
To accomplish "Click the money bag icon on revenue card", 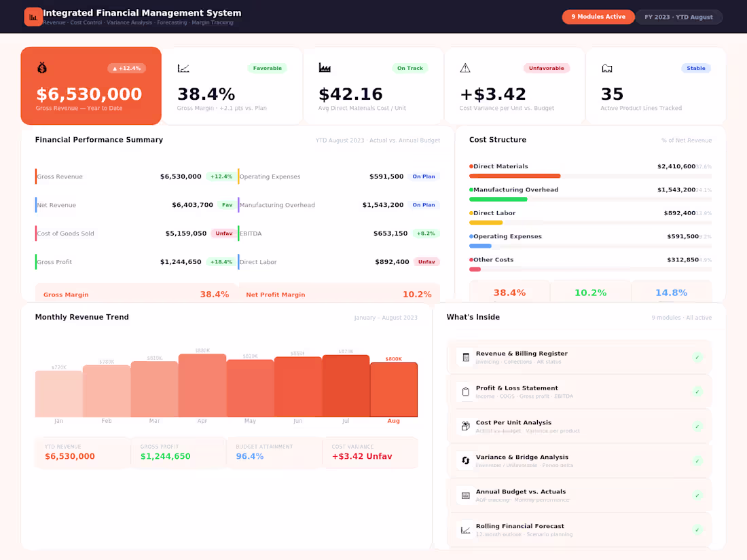I will 42,68.
